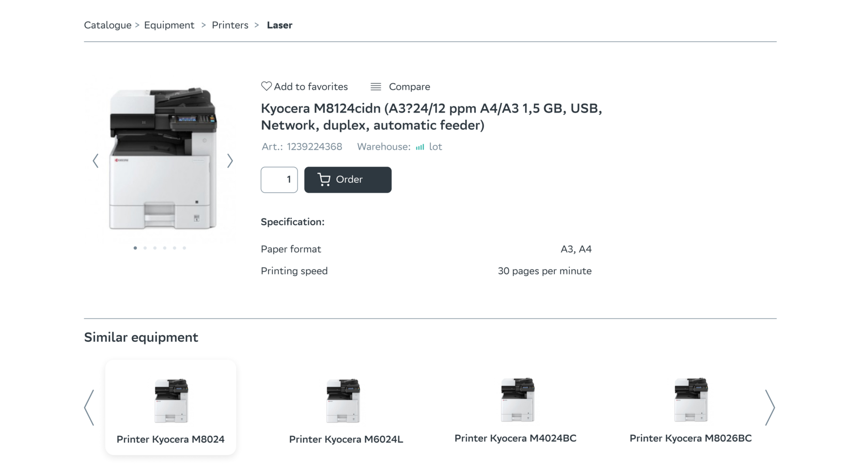This screenshot has height=472, width=868.
Task: Go to Equipment breadcrumb
Action: pyautogui.click(x=169, y=25)
